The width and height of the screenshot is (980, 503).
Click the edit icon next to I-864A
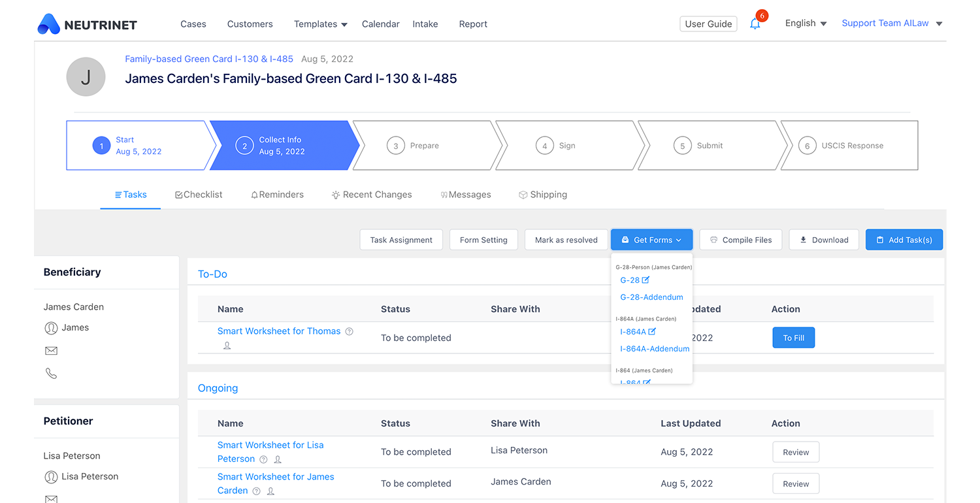coord(652,332)
